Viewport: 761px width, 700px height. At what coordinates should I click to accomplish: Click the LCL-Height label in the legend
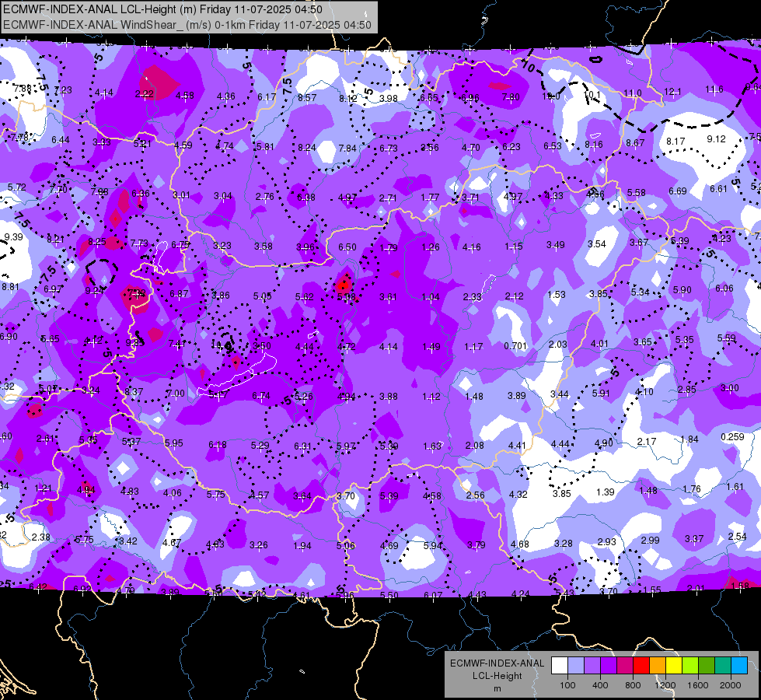coord(497,676)
